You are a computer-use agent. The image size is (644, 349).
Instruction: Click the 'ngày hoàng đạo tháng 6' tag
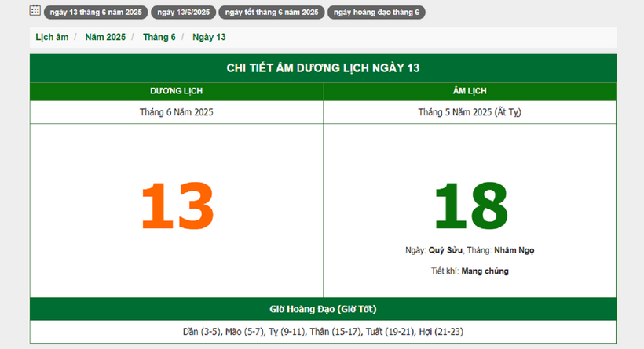tap(376, 13)
